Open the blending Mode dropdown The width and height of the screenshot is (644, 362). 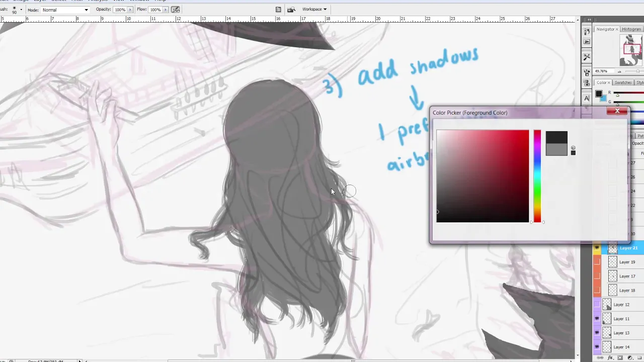(65, 10)
